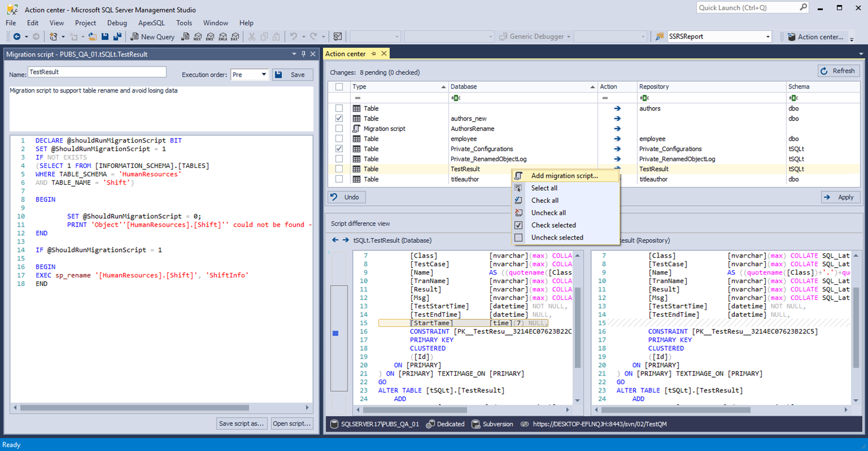Screen dimensions: 868x451
Task: Click the table icon in employee row
Action: pos(356,139)
